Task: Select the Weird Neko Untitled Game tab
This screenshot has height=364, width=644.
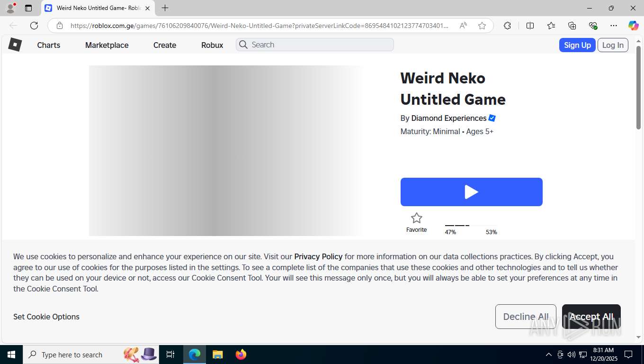Action: click(98, 8)
